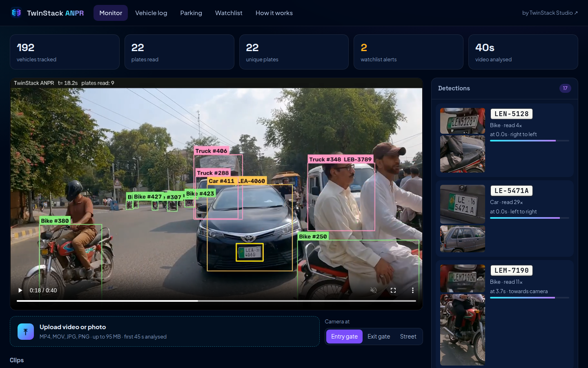Click the LEM-7190 plate label
Viewport: 588px width, 368px height.
(511, 270)
